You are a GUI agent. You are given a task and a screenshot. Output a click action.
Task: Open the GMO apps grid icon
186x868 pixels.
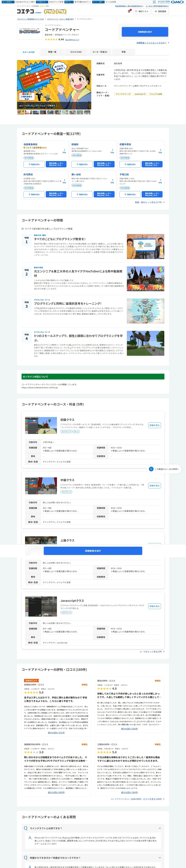tap(154, 2)
